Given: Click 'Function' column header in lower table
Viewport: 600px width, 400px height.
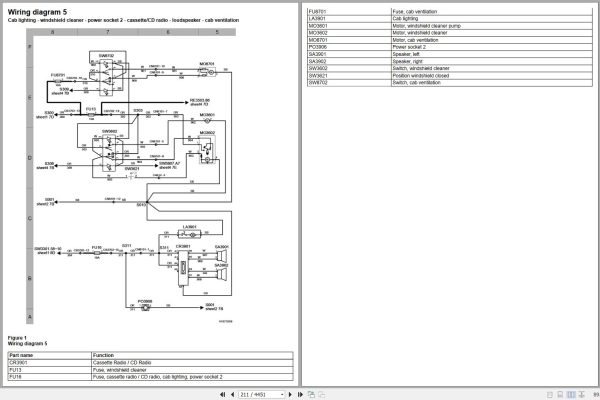Looking at the screenshot, I should tap(192, 355).
